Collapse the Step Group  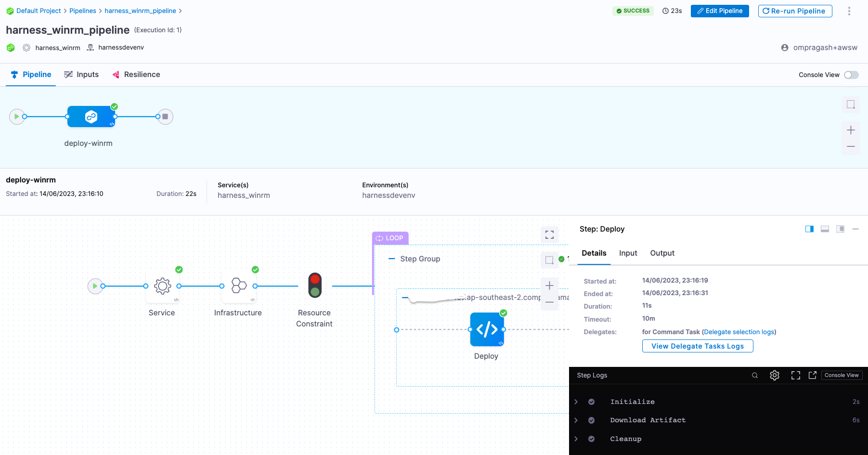click(392, 259)
